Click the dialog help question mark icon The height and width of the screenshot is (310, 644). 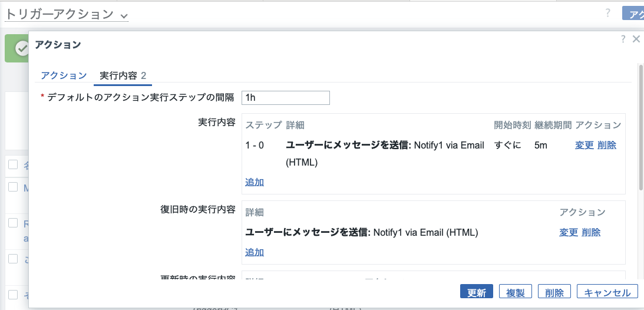623,39
